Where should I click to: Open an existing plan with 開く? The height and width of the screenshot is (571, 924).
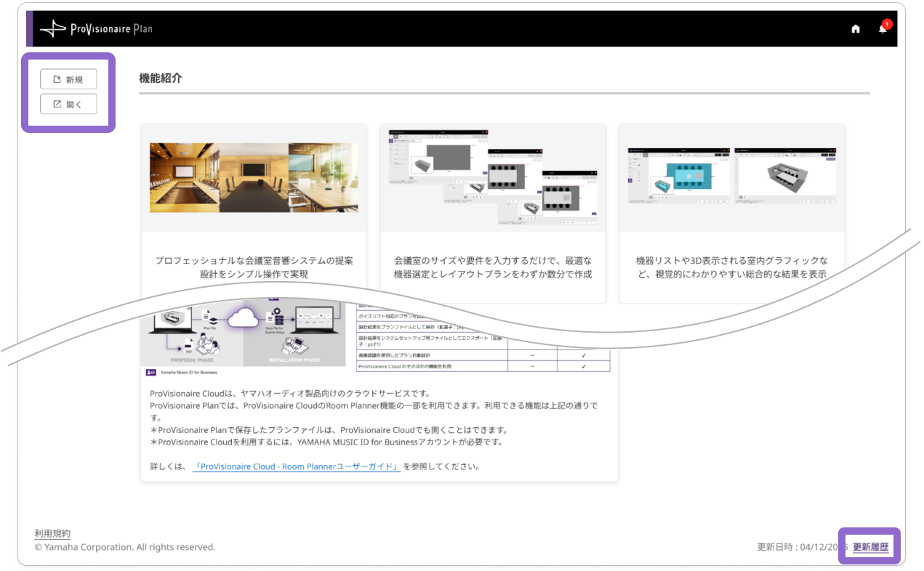[x=68, y=104]
